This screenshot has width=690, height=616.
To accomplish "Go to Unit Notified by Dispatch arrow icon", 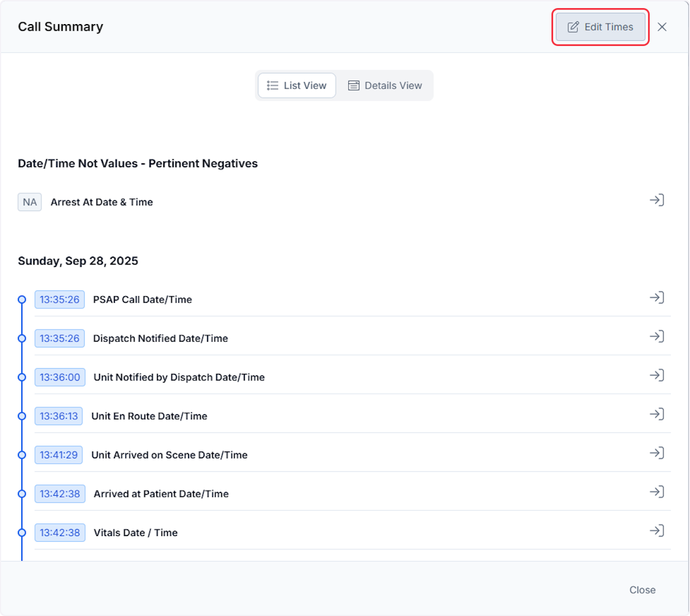I will coord(657,375).
